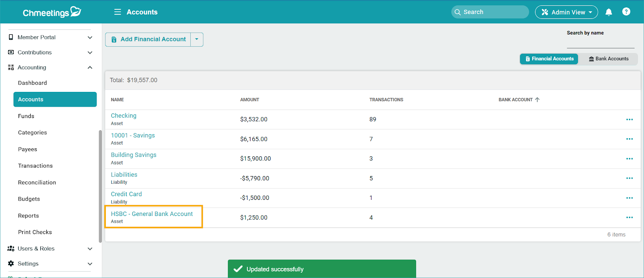
Task: Open Add Financial Account dropdown arrow
Action: 197,39
